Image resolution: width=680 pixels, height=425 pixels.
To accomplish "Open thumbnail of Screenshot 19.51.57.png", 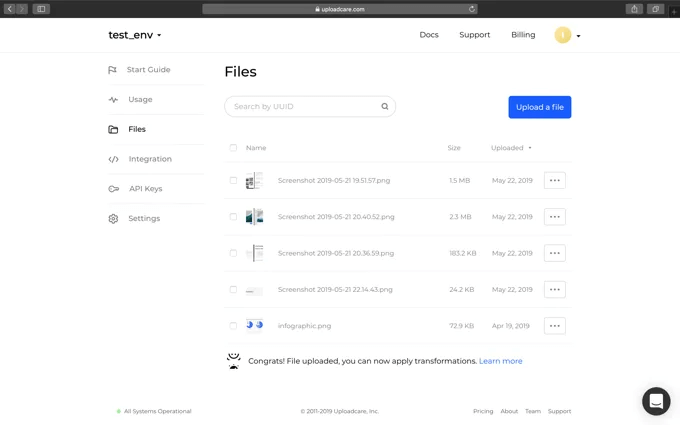I will (x=255, y=180).
